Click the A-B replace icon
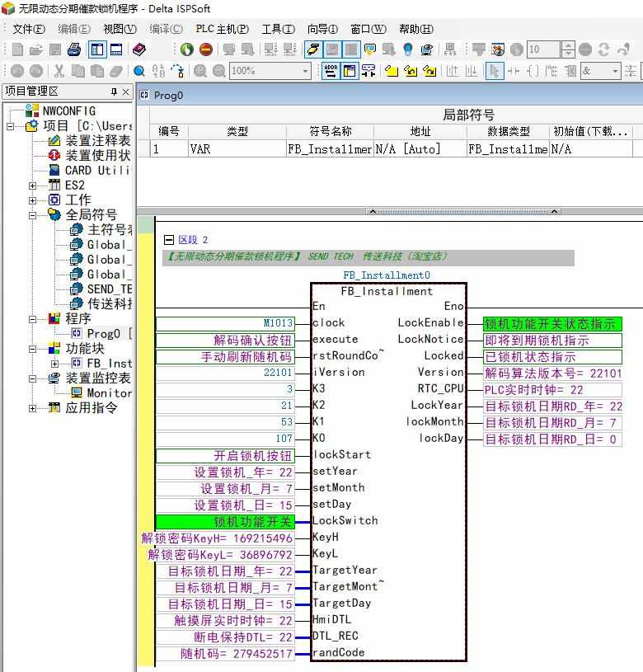The width and height of the screenshot is (643, 672). tap(158, 71)
